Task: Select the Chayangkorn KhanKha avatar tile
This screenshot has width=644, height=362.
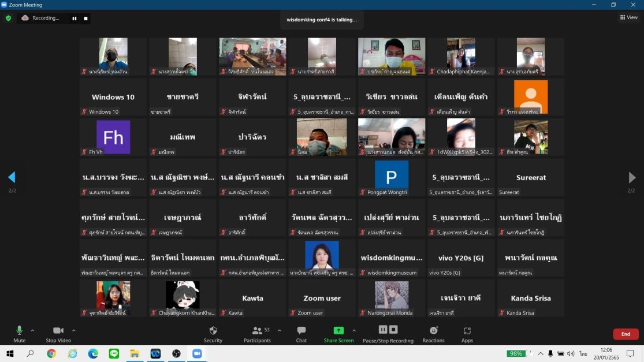Action: tap(183, 298)
